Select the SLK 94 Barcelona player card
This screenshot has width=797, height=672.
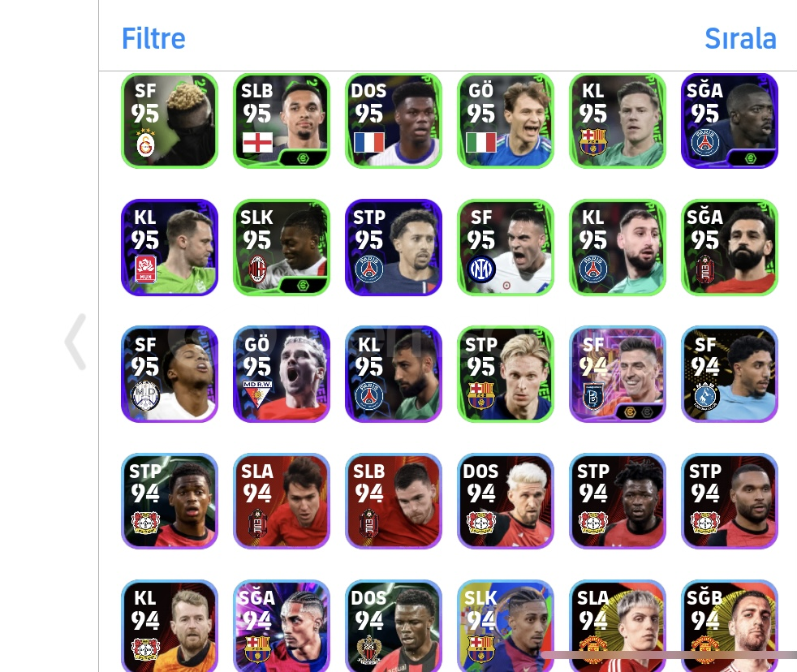pyautogui.click(x=506, y=627)
